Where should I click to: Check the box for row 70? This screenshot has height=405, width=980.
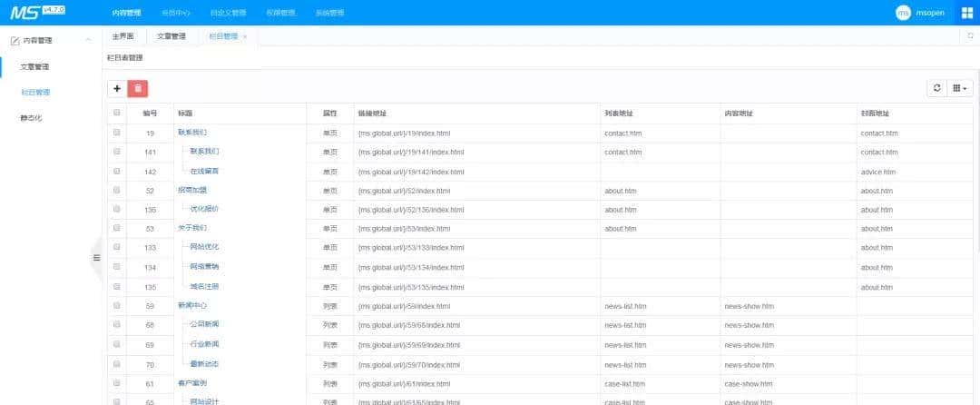pos(116,364)
